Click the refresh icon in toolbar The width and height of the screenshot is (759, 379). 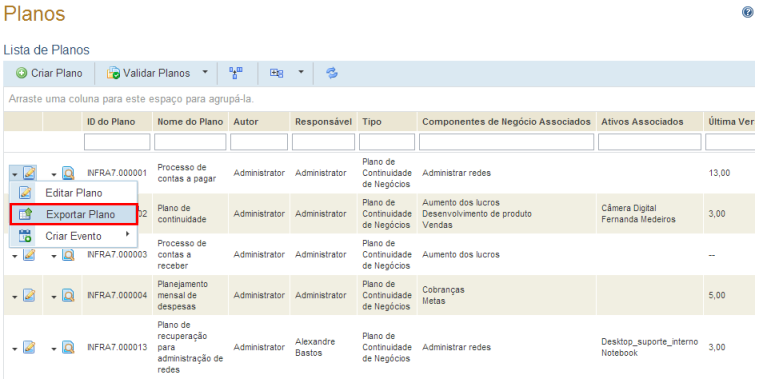tap(332, 73)
